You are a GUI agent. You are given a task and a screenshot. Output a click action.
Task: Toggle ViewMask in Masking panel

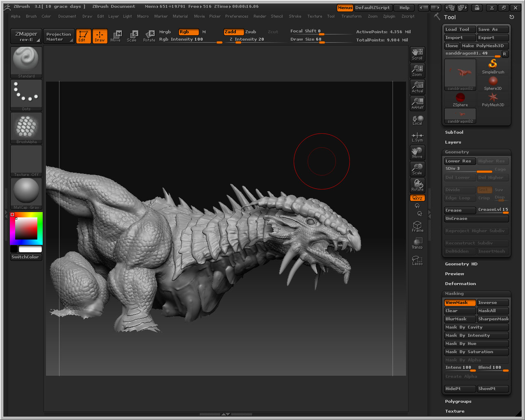pyautogui.click(x=460, y=303)
